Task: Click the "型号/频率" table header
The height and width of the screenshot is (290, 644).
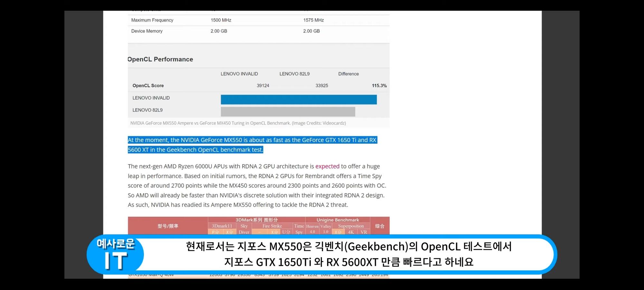Action: [x=168, y=226]
